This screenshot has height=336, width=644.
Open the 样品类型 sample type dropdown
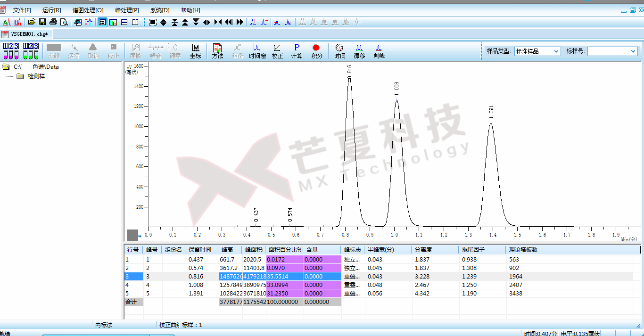pyautogui.click(x=537, y=51)
